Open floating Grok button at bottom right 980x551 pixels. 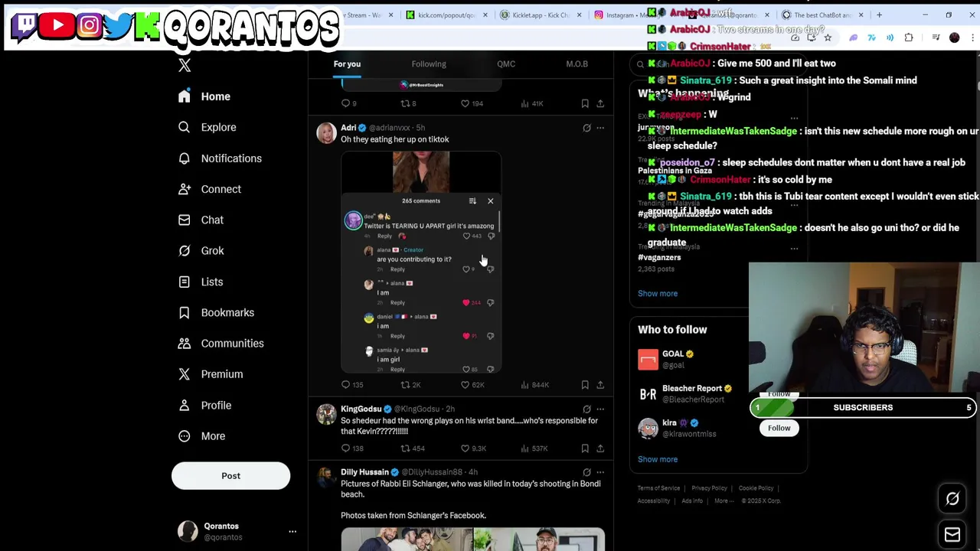point(952,499)
